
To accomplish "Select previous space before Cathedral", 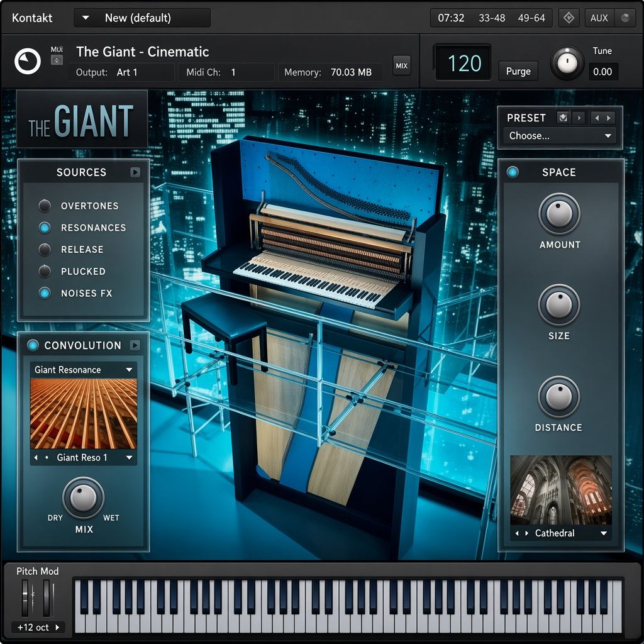I will [x=517, y=533].
